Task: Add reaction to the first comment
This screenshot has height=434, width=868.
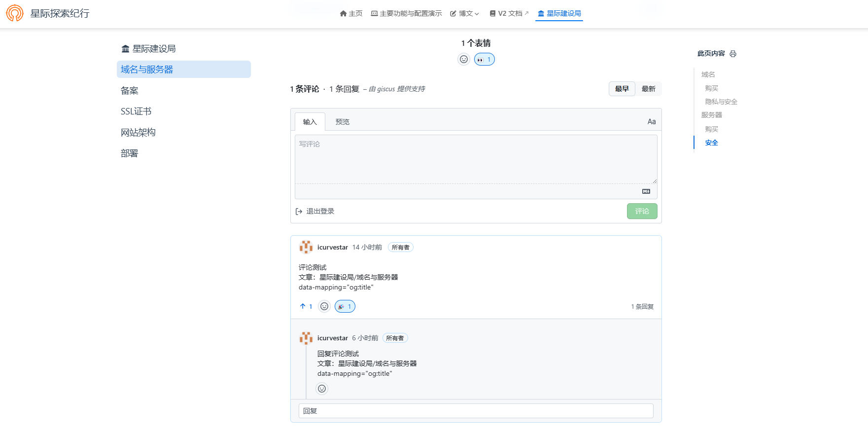Action: (324, 306)
